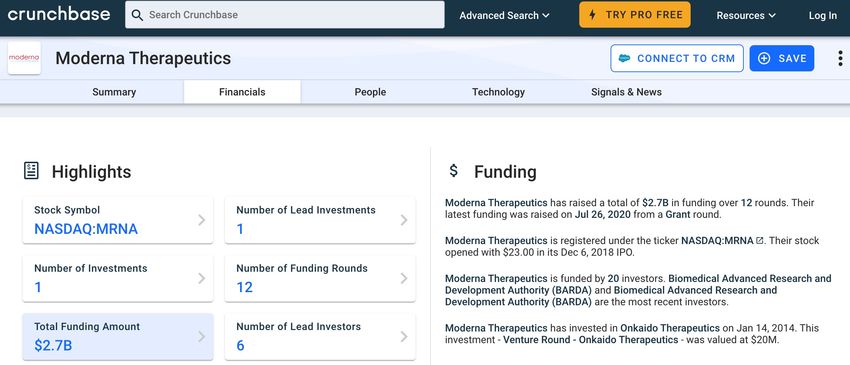Open external link icon beside NASDAQ:MRNA ticker
Image resolution: width=850 pixels, height=365 pixels.
click(759, 240)
